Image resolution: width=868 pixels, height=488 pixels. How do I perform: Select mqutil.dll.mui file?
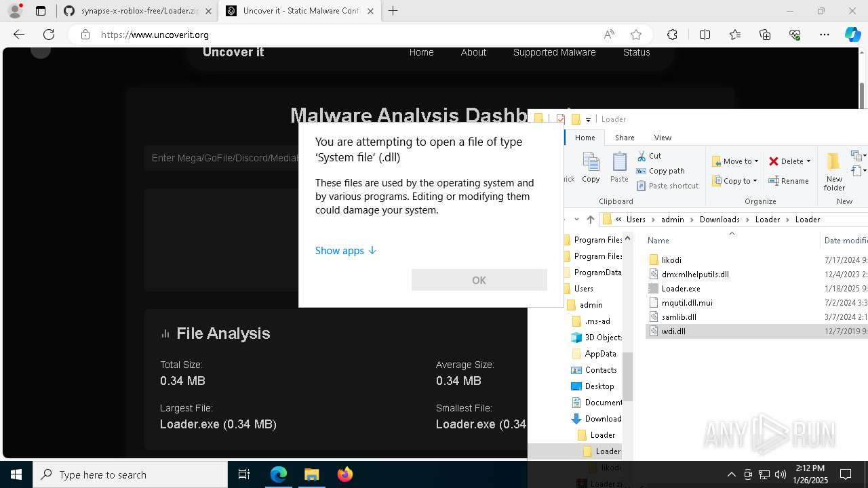tap(687, 303)
